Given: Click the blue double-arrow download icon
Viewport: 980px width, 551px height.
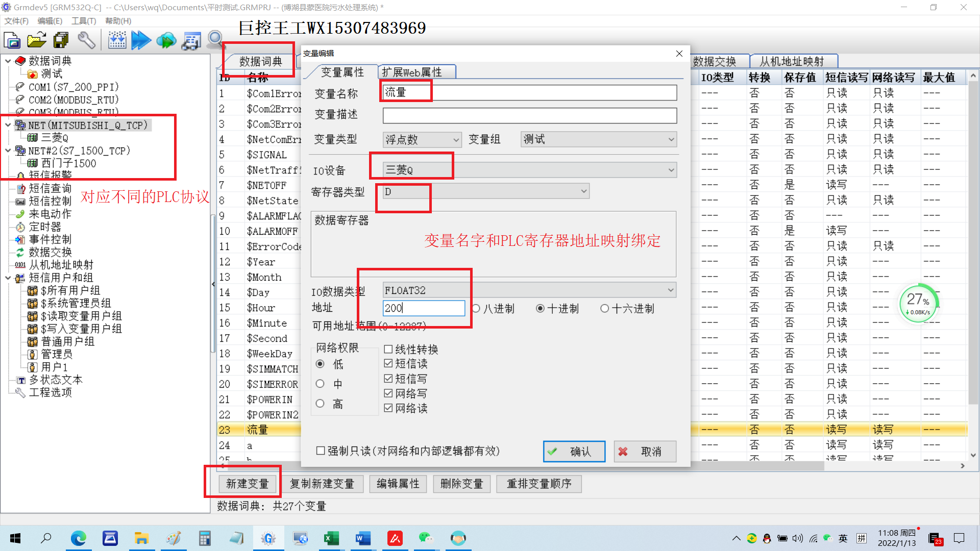Looking at the screenshot, I should 141,40.
